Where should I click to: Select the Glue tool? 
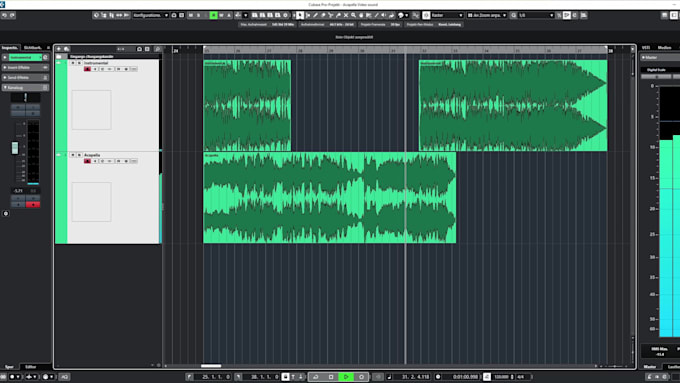338,15
